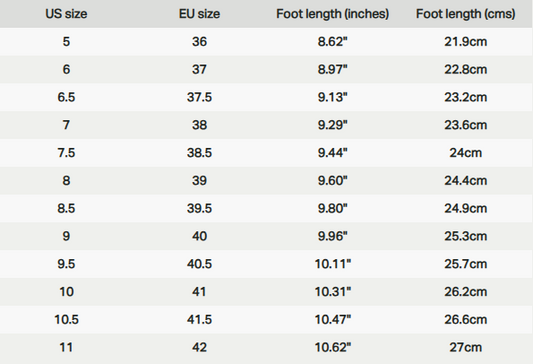This screenshot has width=533, height=364.
Task: Click the 27cm foot length cell
Action: point(466,347)
